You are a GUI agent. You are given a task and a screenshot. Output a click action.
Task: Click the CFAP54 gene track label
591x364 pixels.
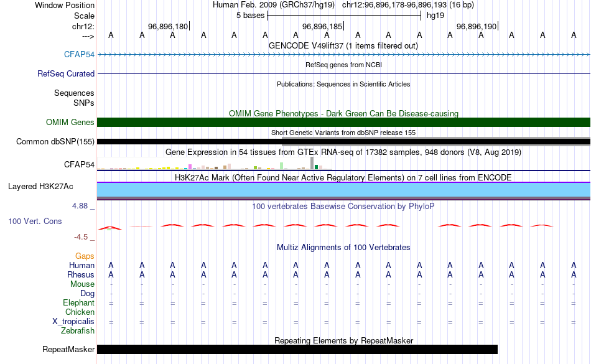click(x=79, y=54)
